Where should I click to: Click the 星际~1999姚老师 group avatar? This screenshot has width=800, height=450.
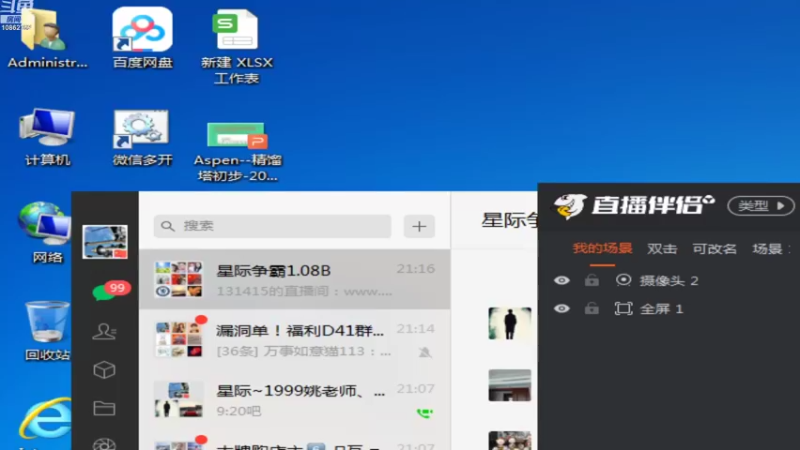click(x=178, y=399)
